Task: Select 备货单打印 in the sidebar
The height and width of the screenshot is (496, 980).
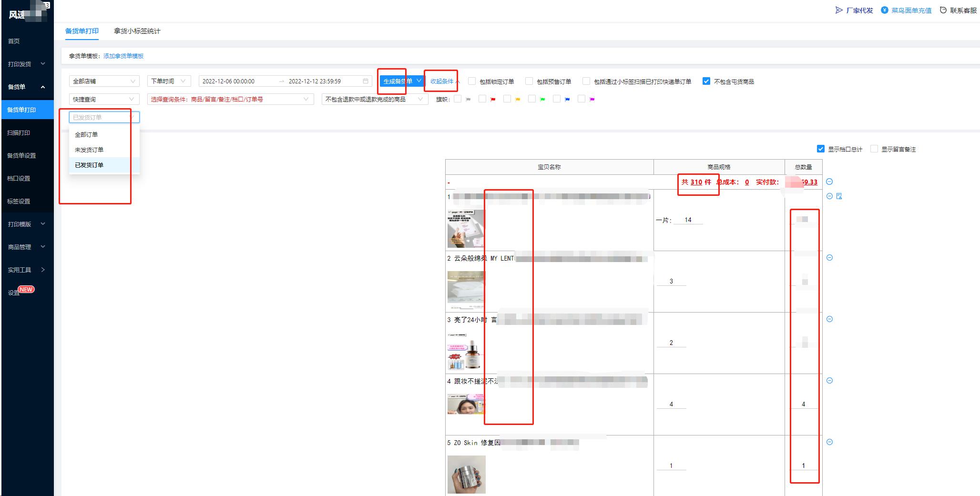Action: pos(27,110)
